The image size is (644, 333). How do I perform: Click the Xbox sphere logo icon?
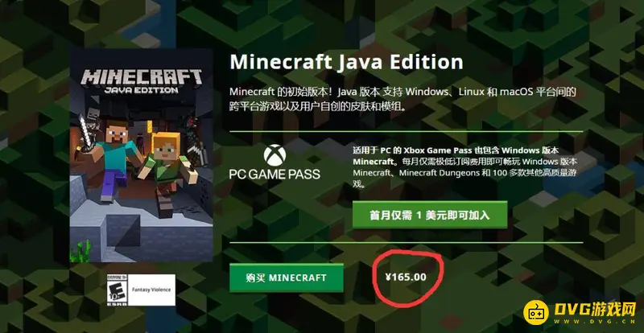[x=275, y=154]
